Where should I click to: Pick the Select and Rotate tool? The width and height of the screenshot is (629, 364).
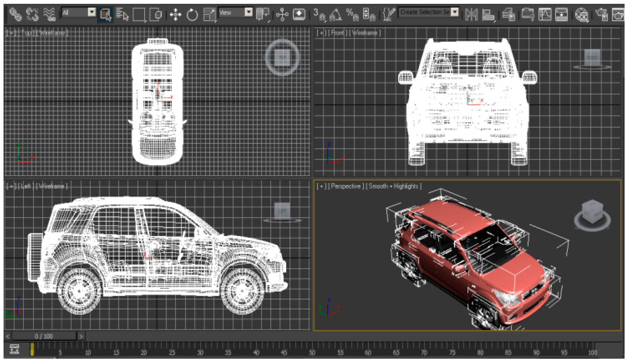coord(192,14)
